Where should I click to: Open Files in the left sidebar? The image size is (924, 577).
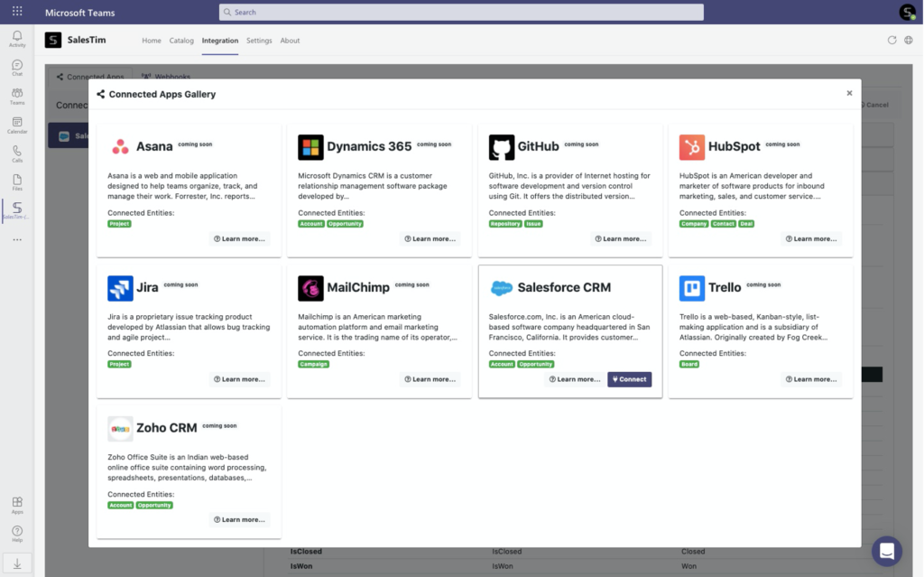17,182
